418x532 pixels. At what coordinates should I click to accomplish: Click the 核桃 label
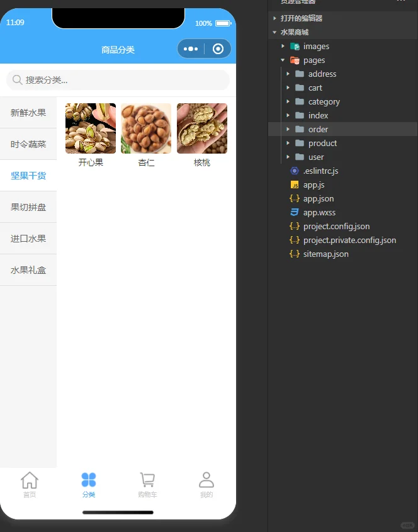(x=202, y=162)
